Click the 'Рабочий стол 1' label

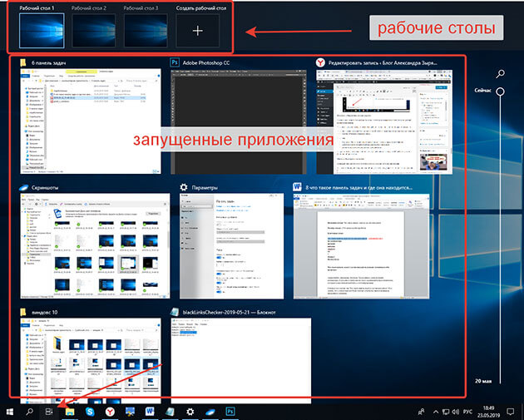pos(37,8)
